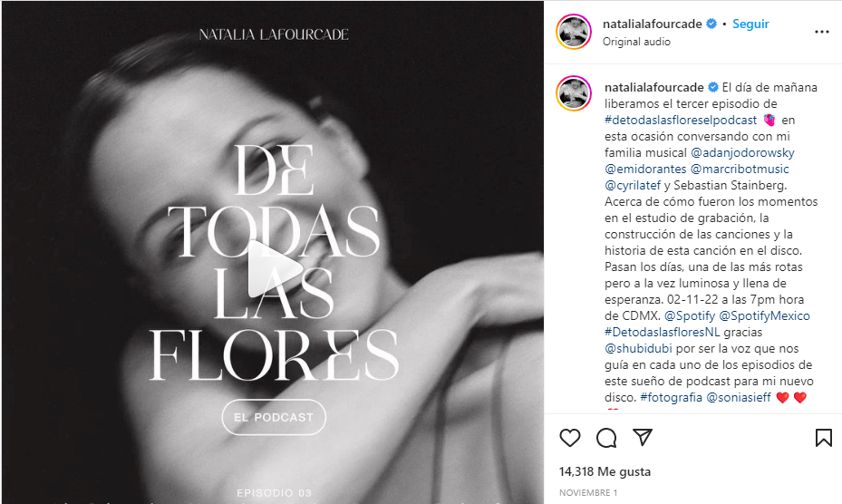Image resolution: width=842 pixels, height=504 pixels.
Task: Play the video with center play button
Action: [x=275, y=268]
